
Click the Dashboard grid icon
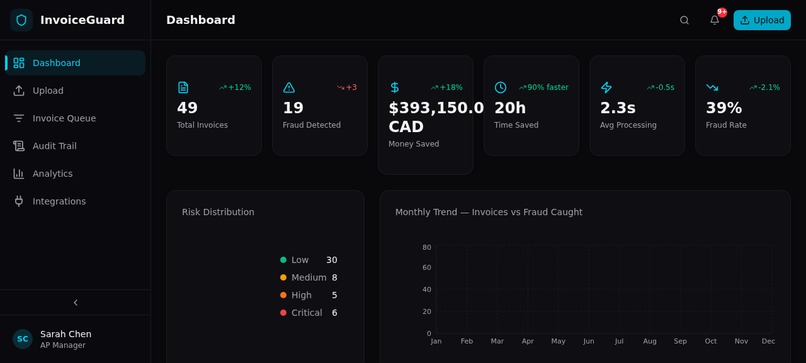pos(19,63)
